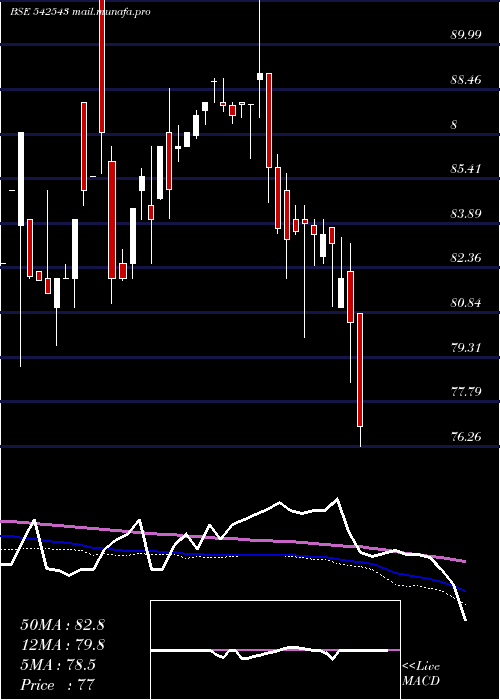This screenshot has height=700, width=500.
Task: Click the '5MA : 78.5' readout
Action: 58,665
